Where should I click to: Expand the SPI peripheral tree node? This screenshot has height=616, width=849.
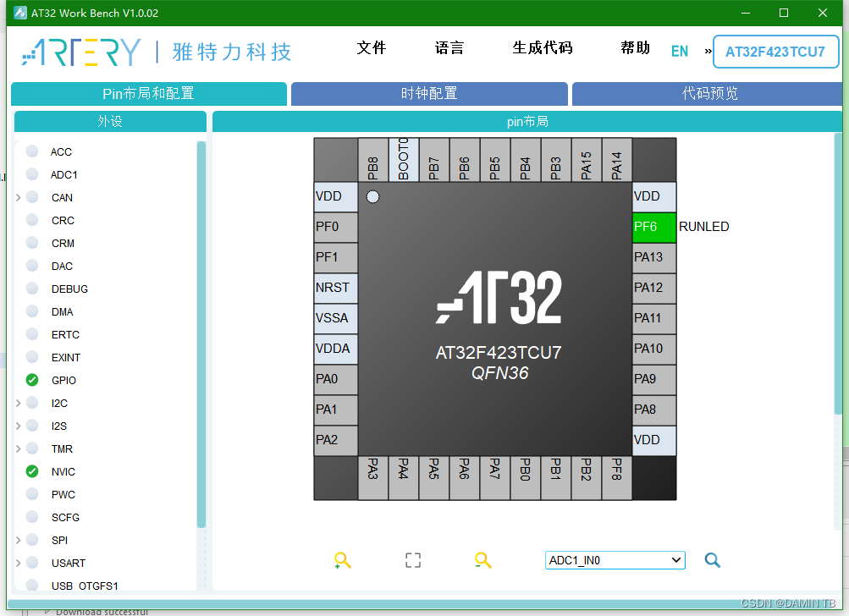coord(18,540)
